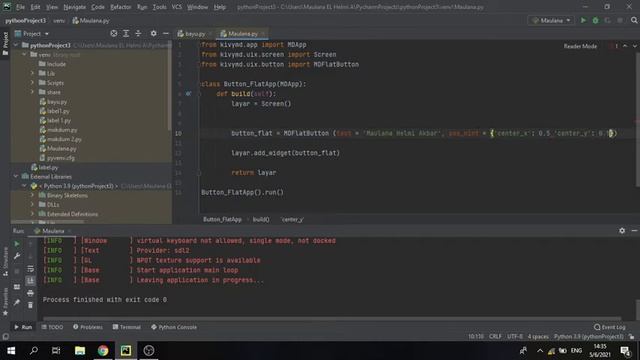Collapse all items in the Project panel
This screenshot has width=640, height=360.
(138, 33)
